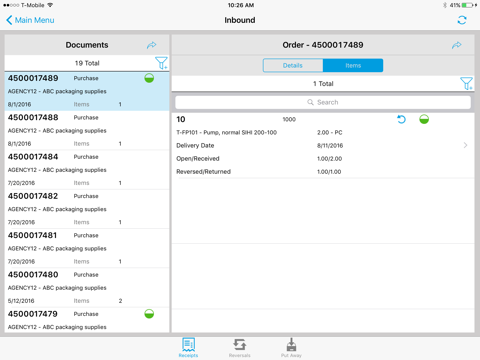
Task: Tap the reverse arrow icon on item 10
Action: pyautogui.click(x=401, y=119)
